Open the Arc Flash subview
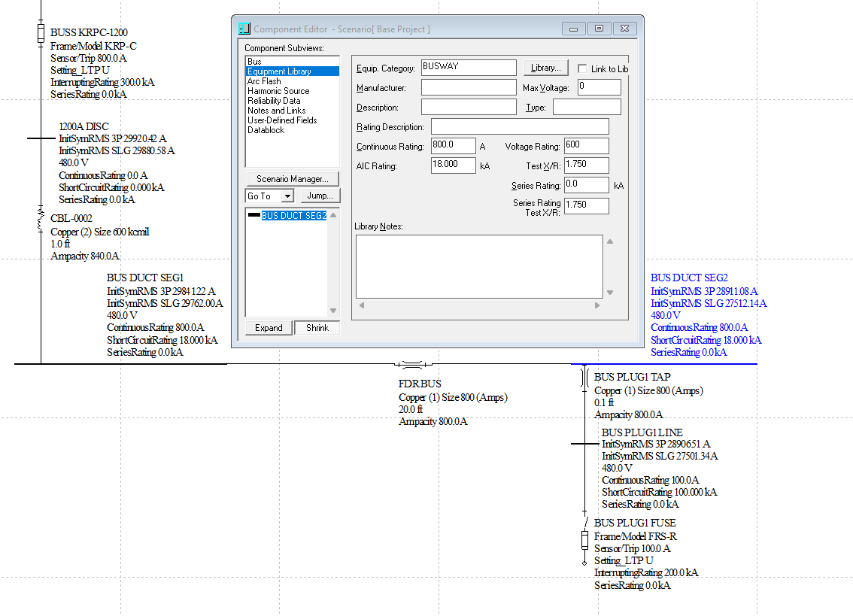 point(264,81)
